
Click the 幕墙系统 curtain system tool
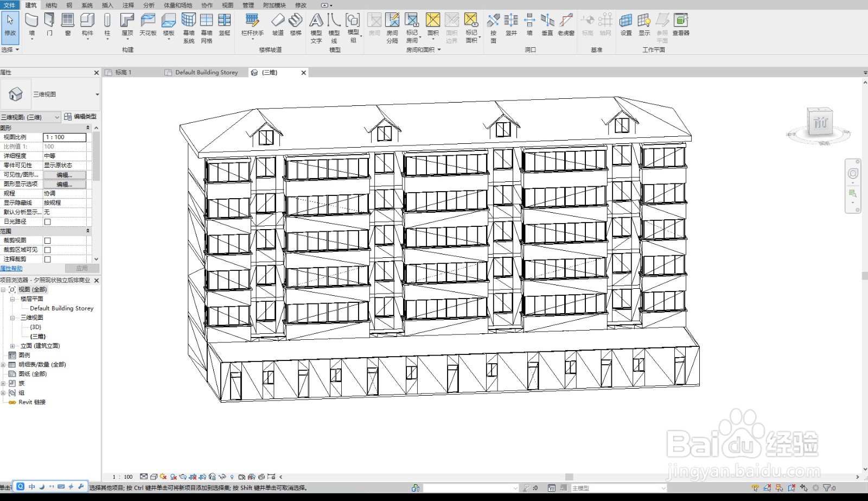pos(188,28)
